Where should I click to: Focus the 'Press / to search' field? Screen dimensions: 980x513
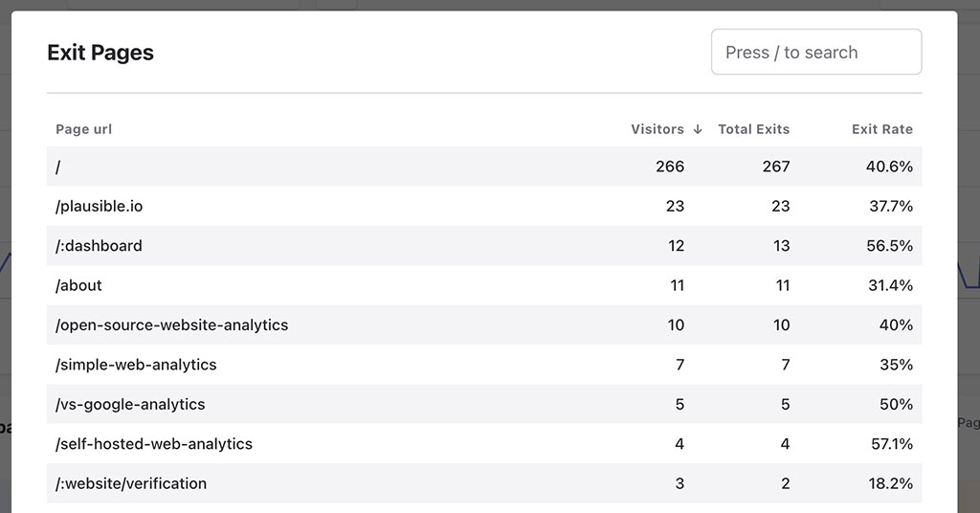pyautogui.click(x=815, y=53)
